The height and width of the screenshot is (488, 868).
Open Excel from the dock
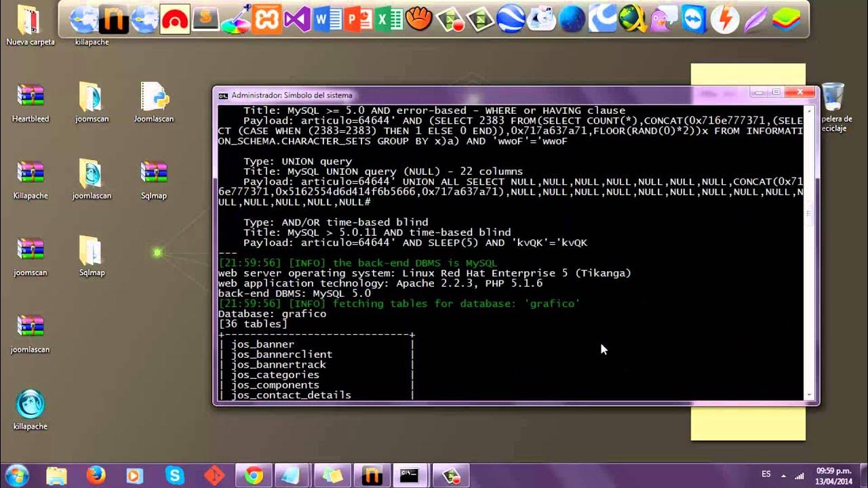click(x=389, y=20)
